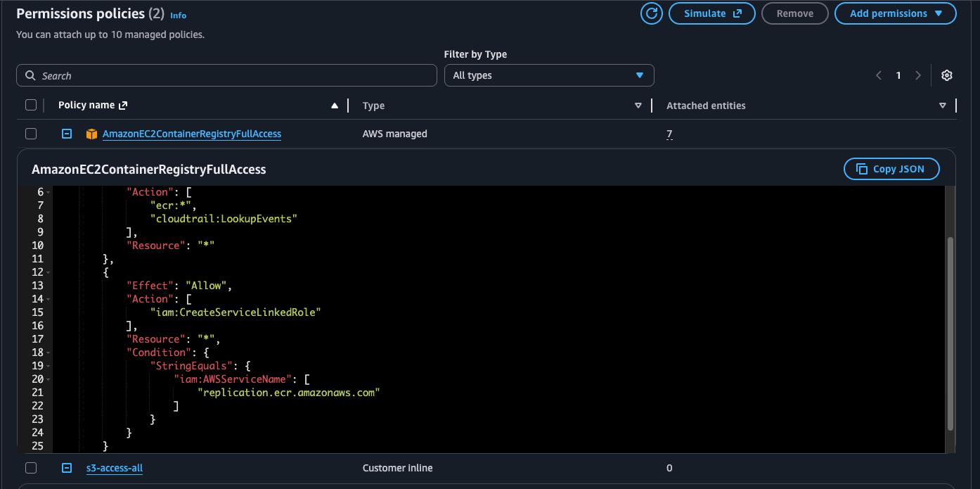Open the Filter by Type dropdown

pos(548,75)
